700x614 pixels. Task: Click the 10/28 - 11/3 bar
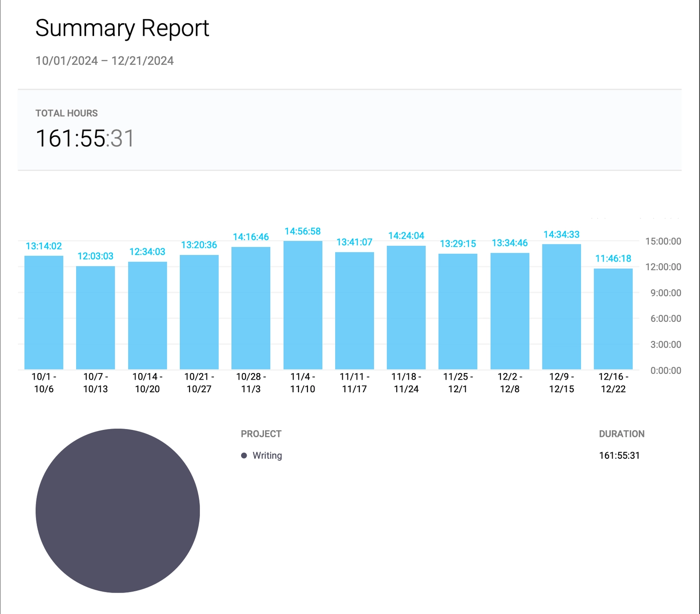(251, 308)
